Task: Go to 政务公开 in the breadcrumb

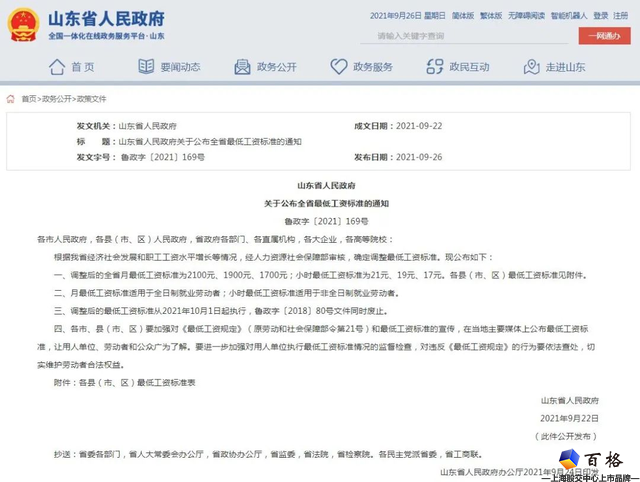Action: pos(57,99)
